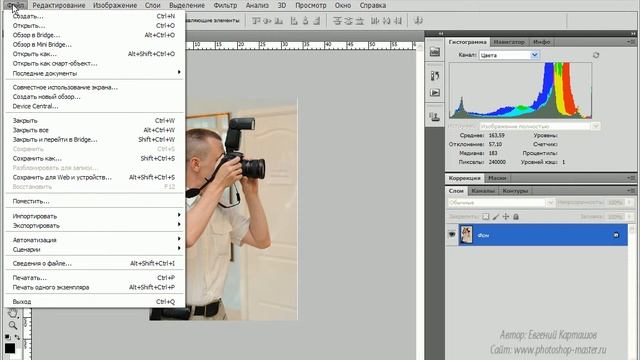
Task: Toggle lock image pixels brush icon
Action: [496, 217]
